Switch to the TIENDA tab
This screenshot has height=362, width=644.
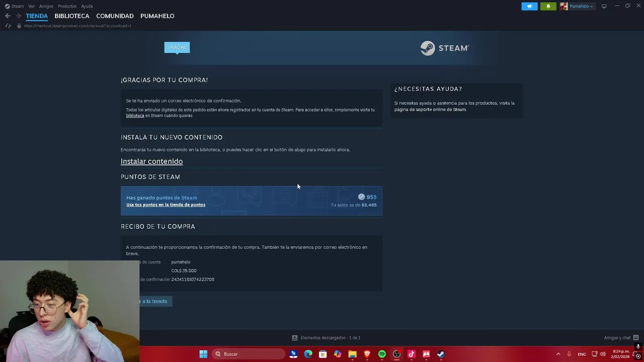[x=37, y=16]
